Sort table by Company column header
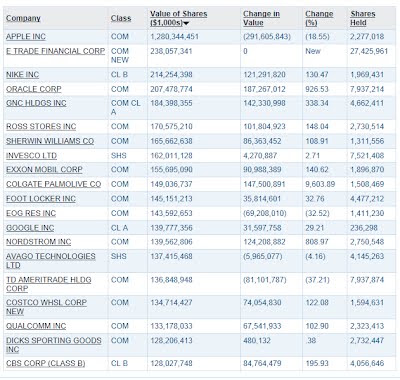 23,18
